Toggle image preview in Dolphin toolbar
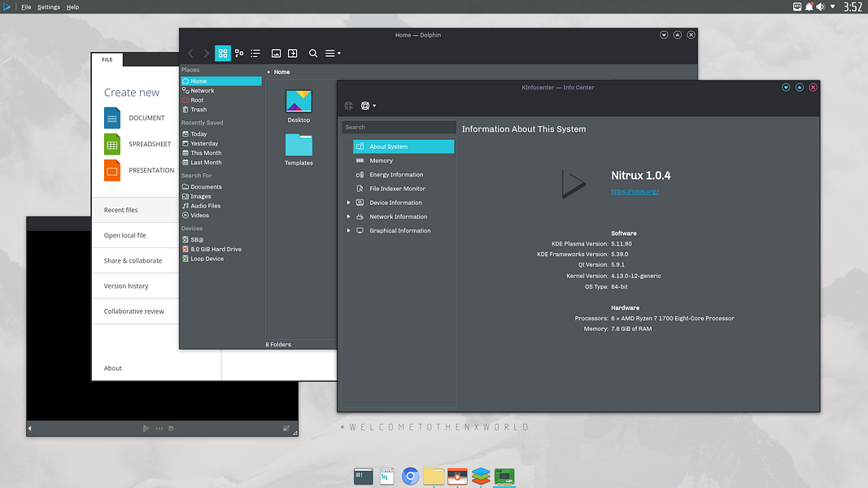The height and width of the screenshot is (488, 868). [276, 53]
